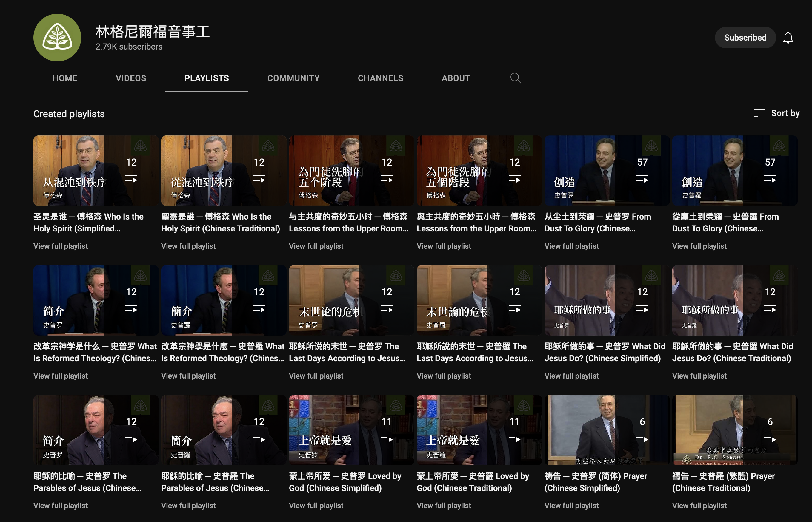Click playlist icon on 末世论的危机 thumbnail
Image resolution: width=812 pixels, height=522 pixels.
(387, 309)
